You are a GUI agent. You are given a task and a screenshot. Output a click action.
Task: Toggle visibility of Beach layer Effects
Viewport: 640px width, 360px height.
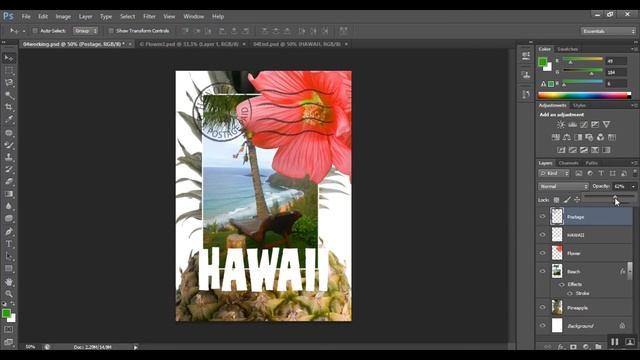click(562, 284)
